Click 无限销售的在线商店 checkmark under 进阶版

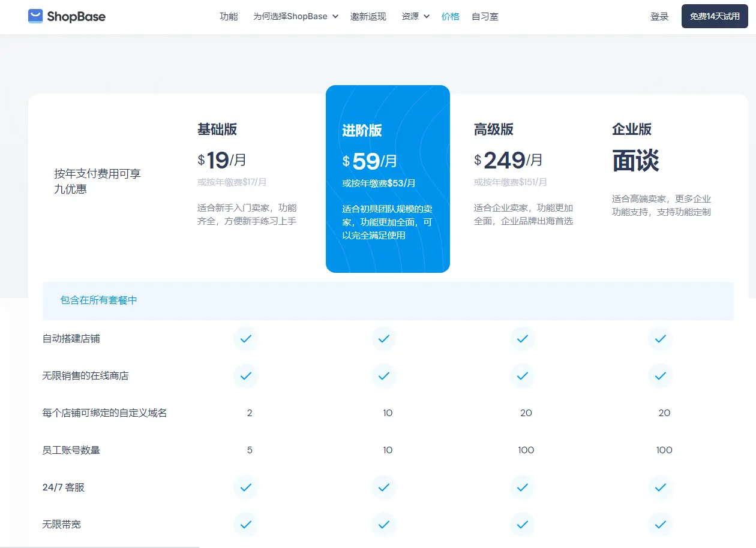(384, 376)
